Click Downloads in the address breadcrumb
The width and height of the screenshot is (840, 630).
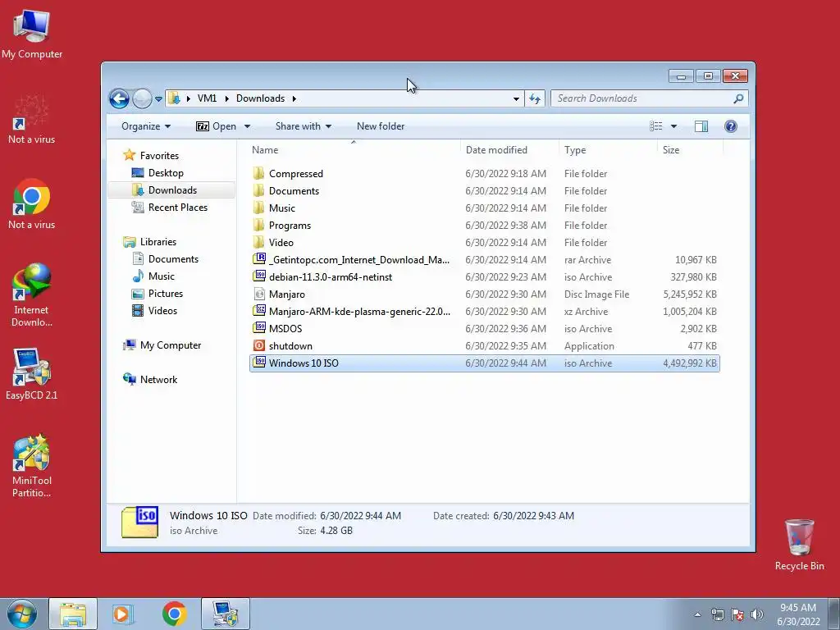coord(260,98)
